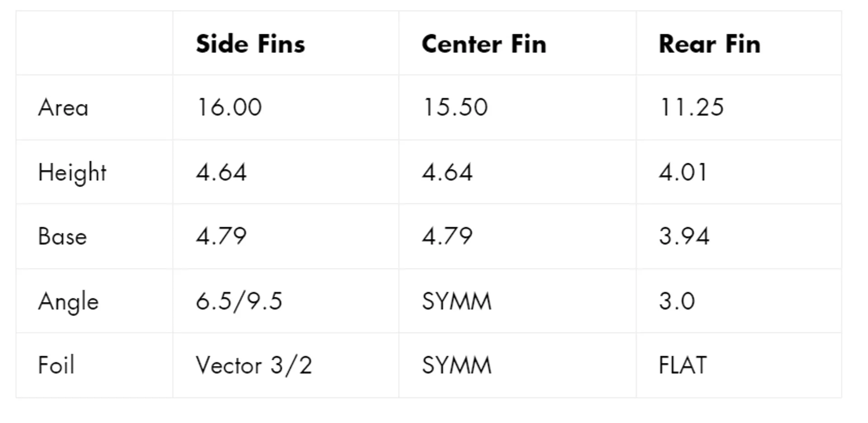Click the Side Fins height value 4.64
Viewport: 868px width, 423px height.
(x=221, y=172)
